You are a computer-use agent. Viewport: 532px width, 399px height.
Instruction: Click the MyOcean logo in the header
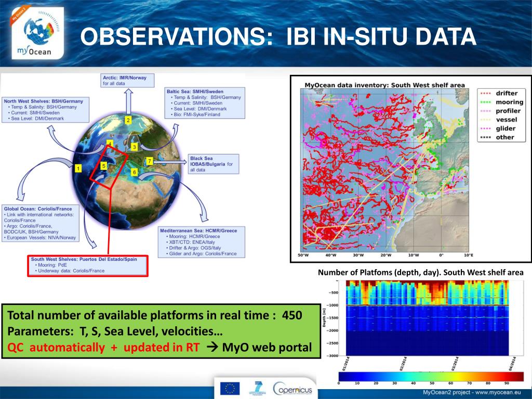[37, 33]
